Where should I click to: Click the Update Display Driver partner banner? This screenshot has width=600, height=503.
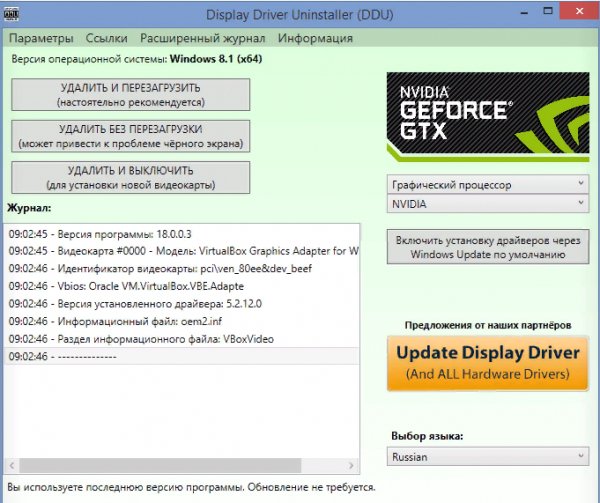(488, 363)
